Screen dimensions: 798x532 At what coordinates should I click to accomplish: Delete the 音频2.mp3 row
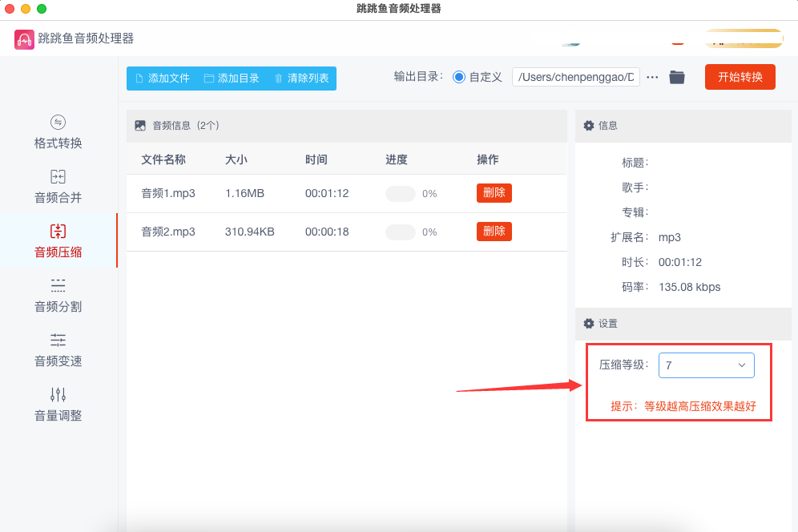[x=494, y=232]
